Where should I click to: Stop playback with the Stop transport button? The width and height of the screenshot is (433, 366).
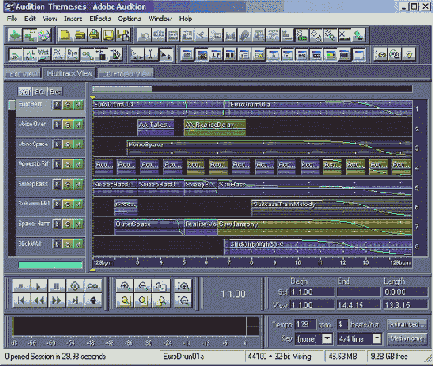pos(21,286)
